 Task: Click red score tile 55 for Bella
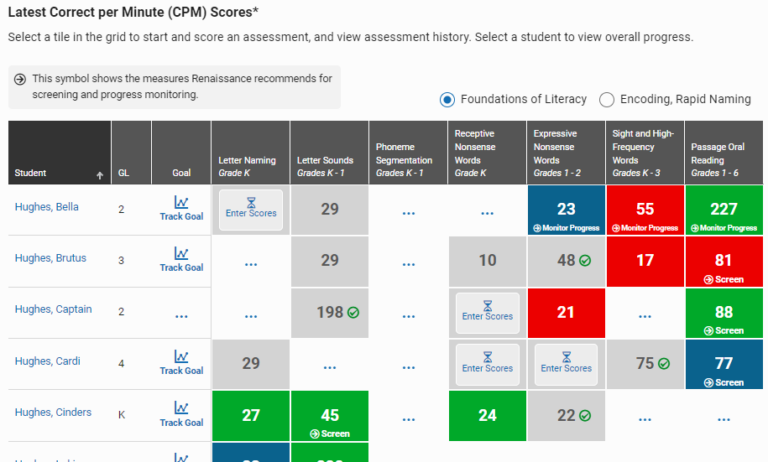click(x=645, y=211)
